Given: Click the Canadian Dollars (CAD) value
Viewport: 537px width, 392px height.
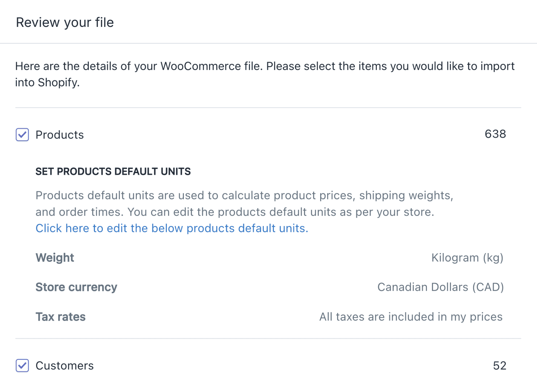Looking at the screenshot, I should pyautogui.click(x=441, y=287).
